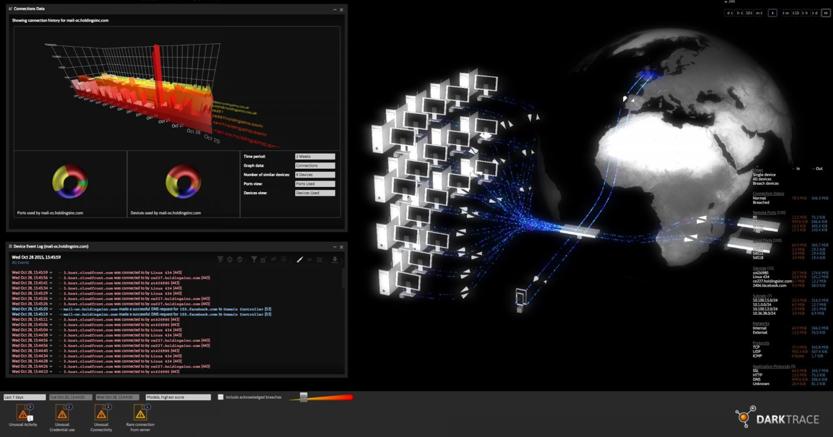Click the pencil icon in Device Event Log toolbar
The height and width of the screenshot is (437, 833).
(x=300, y=260)
